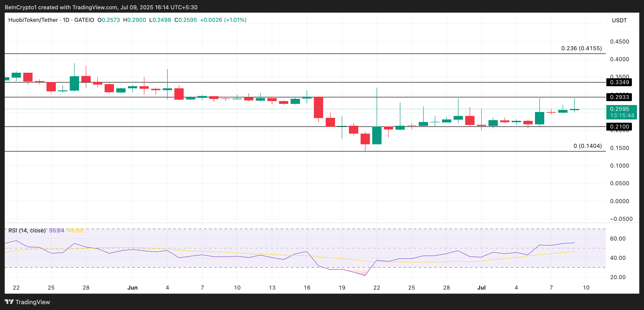This screenshot has width=644, height=310.
Task: Click the large green candle on June 22
Action: click(377, 135)
